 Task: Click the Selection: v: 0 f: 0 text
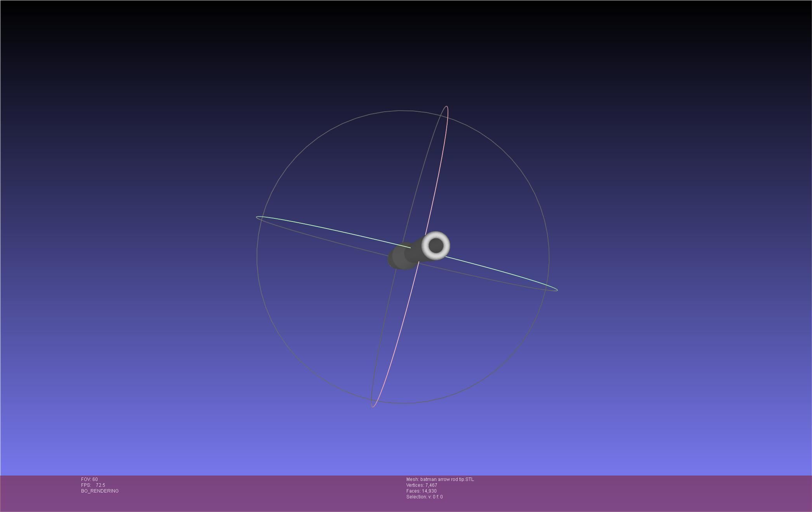(424, 497)
